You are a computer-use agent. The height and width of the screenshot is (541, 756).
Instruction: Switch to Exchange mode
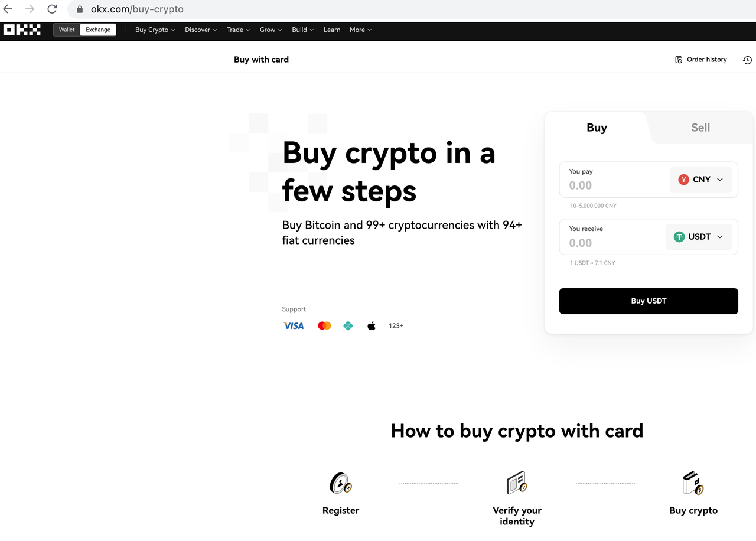(98, 30)
